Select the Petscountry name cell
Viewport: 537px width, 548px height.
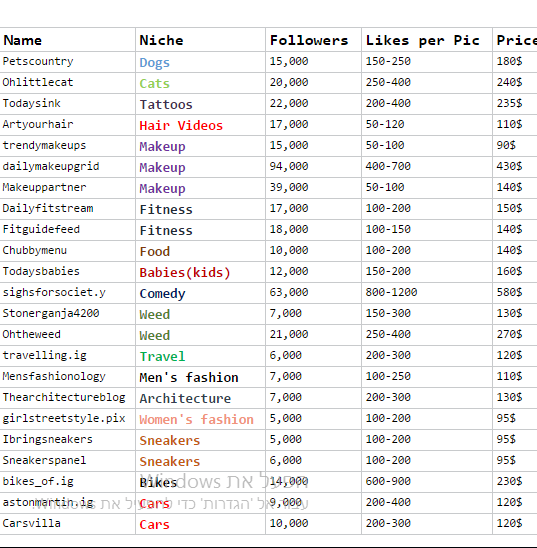coord(67,62)
